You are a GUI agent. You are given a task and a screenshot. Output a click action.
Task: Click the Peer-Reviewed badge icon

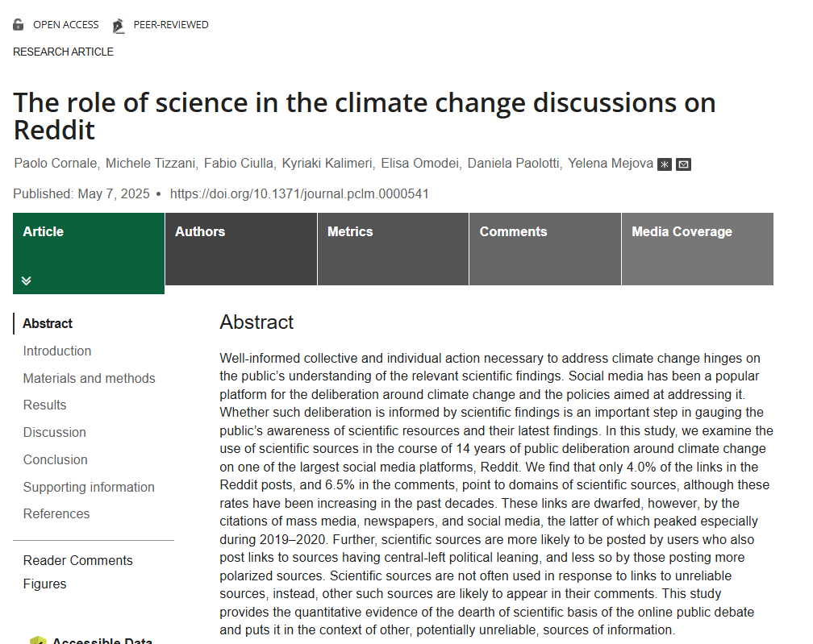tap(119, 25)
